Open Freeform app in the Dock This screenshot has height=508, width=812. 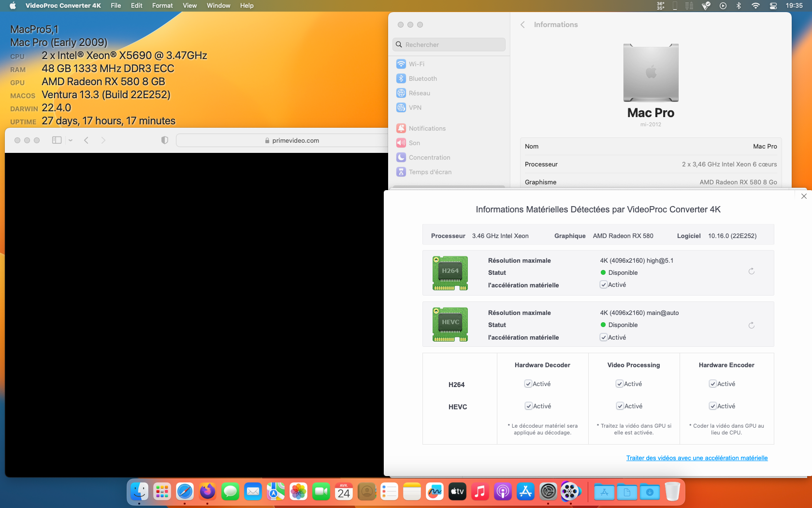tap(435, 492)
